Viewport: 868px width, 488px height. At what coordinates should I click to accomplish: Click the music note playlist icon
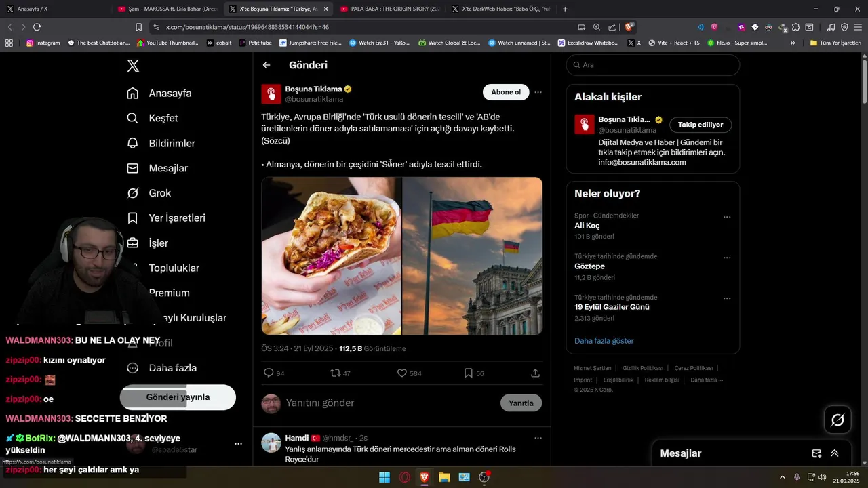point(831,27)
